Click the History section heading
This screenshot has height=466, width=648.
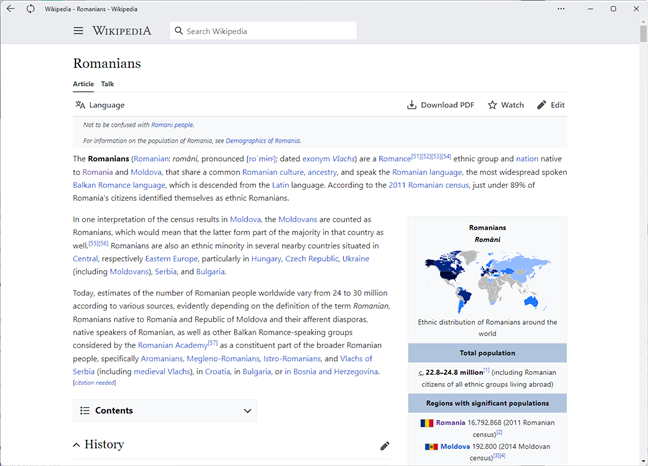(104, 445)
